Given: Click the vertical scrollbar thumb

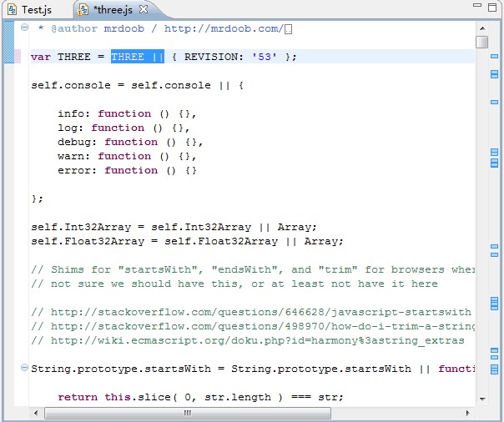Looking at the screenshot, I should click(x=482, y=42).
